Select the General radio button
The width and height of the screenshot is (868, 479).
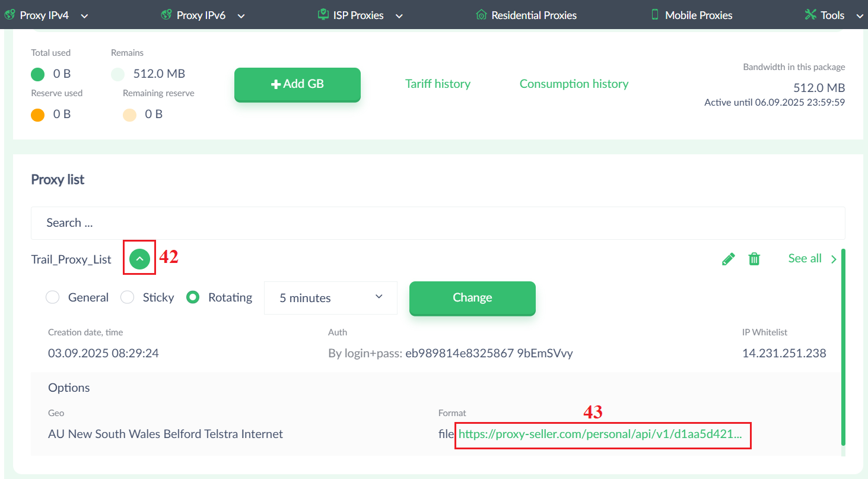(x=53, y=297)
